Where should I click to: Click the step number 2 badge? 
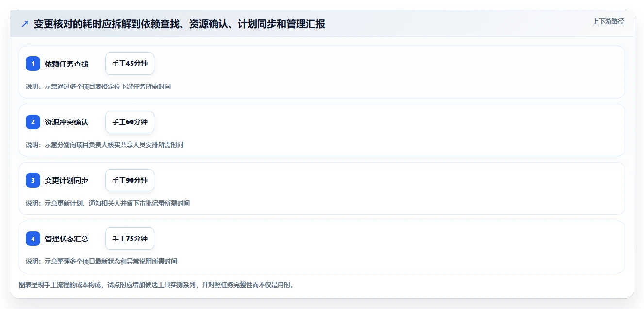(x=33, y=122)
